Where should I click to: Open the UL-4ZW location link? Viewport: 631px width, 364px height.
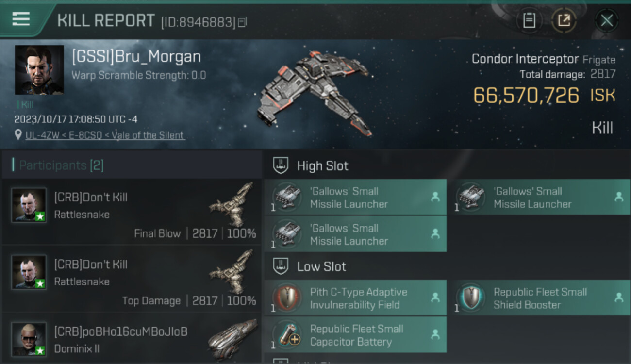click(x=105, y=135)
